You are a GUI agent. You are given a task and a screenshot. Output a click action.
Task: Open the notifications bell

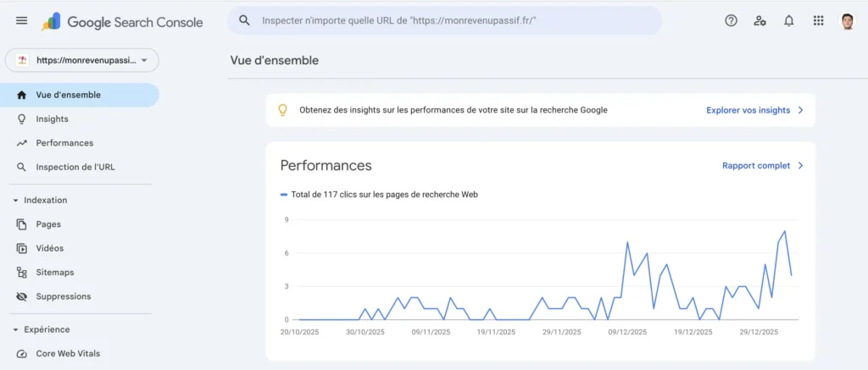tap(788, 21)
